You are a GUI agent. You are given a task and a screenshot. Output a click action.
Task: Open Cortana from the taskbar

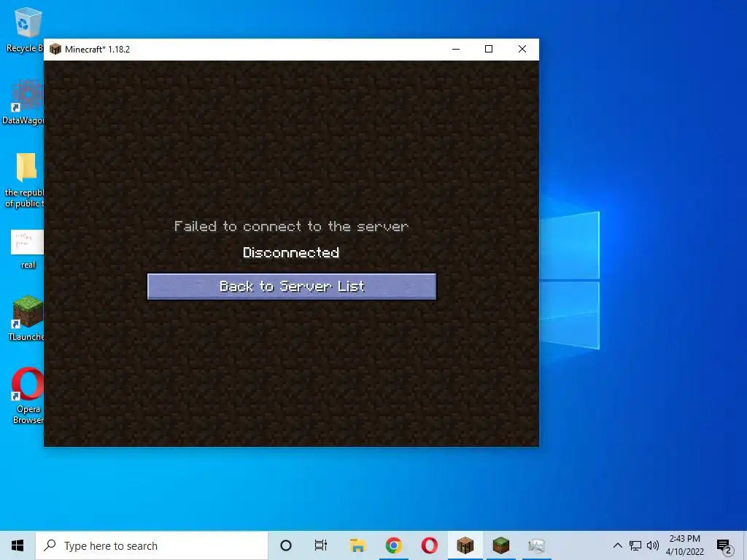pos(286,545)
